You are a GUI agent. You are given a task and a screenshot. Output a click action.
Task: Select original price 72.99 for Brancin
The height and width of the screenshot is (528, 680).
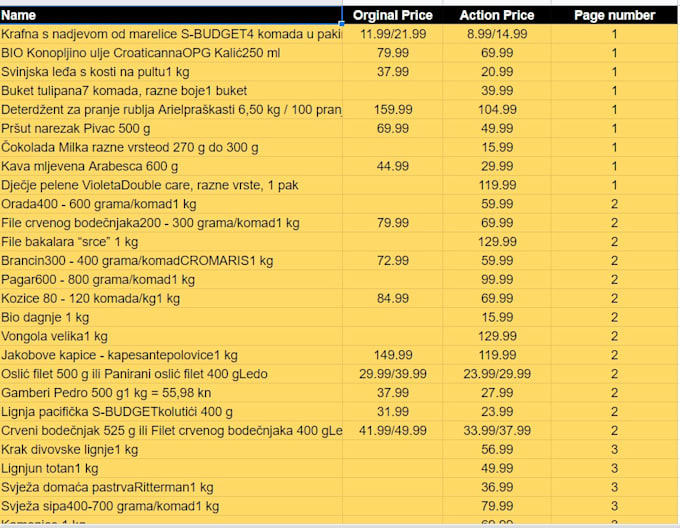392,261
